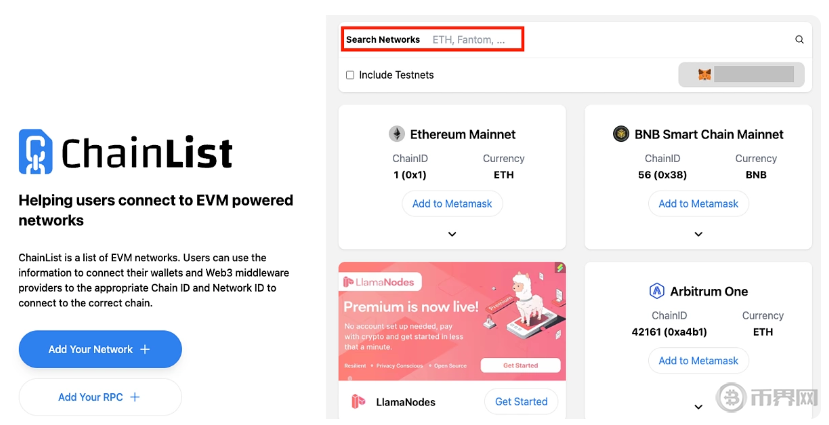Image resolution: width=829 pixels, height=425 pixels.
Task: Click Get Started next to LlamaNodes
Action: (x=521, y=402)
